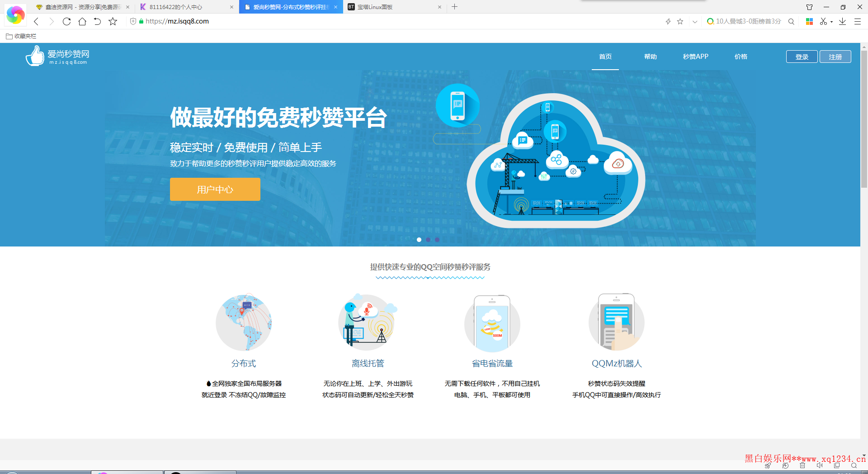The image size is (868, 474).
Task: Click the orange 用户中心 button
Action: 215,189
